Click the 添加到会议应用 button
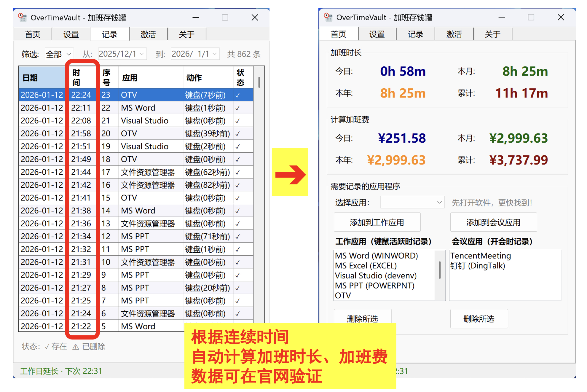Image resolution: width=587 pixels, height=392 pixels. pos(493,222)
